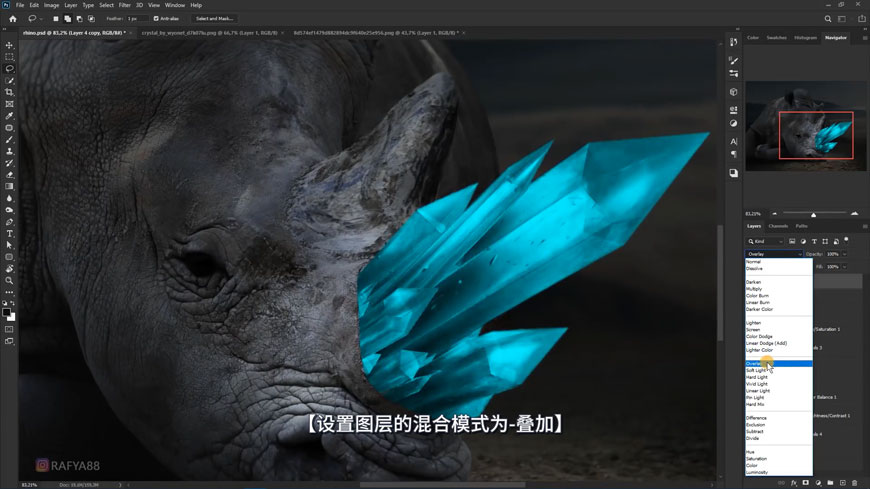Toggle shape layer filter icon
The image size is (870, 489).
pos(825,241)
